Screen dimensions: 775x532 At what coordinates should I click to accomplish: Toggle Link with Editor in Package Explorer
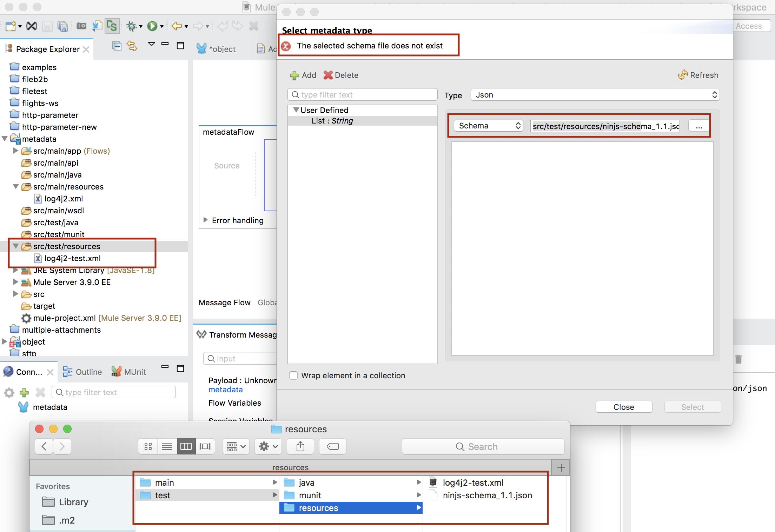pos(132,46)
